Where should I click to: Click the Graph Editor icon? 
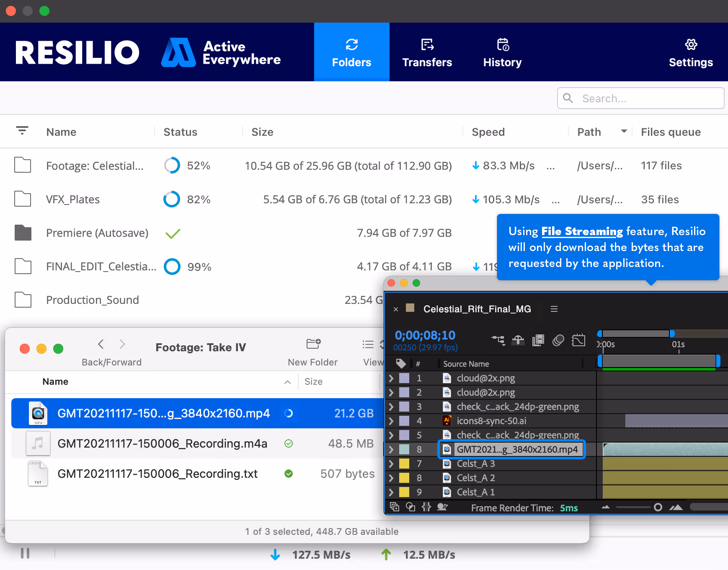pos(578,340)
